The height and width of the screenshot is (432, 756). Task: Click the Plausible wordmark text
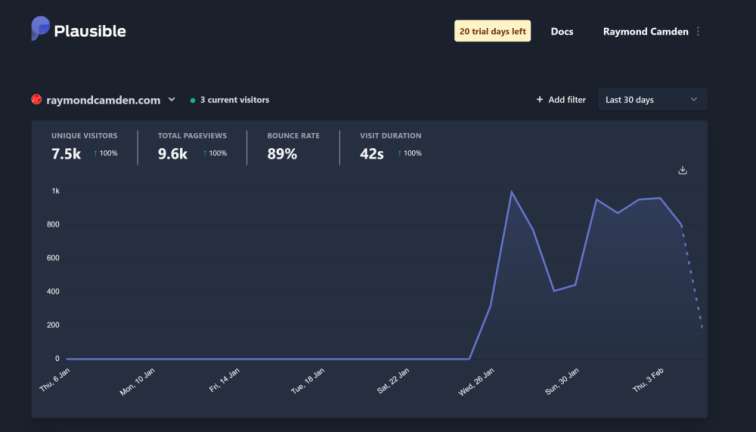coord(90,31)
